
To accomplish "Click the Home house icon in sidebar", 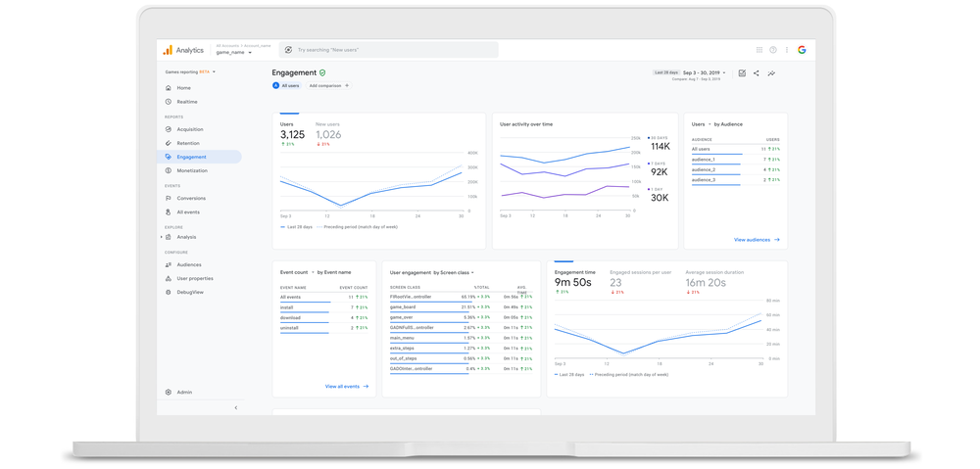I will [x=169, y=88].
